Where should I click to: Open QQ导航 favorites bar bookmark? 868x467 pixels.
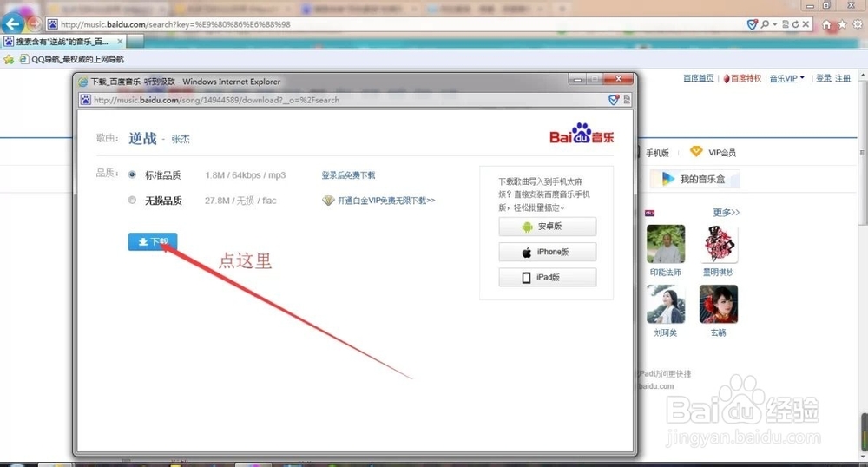tap(72, 59)
